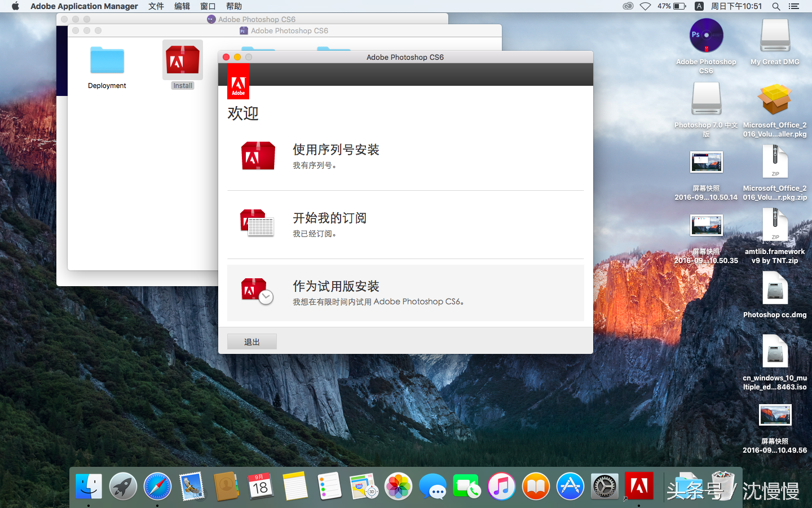Open the Apple menu
Viewport: 812px width, 508px height.
(x=15, y=6)
